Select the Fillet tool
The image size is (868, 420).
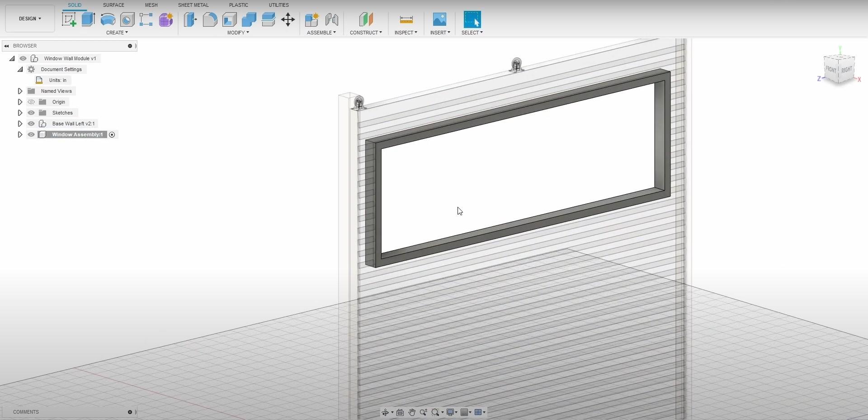(x=210, y=19)
